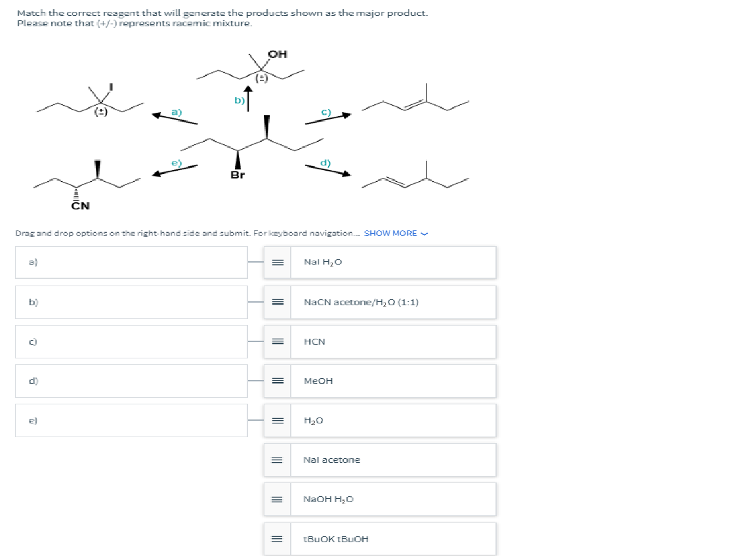Click the drag handle for NaCN acetone/H2O (1:1)
Screen dimensions: 756x556
tap(277, 302)
